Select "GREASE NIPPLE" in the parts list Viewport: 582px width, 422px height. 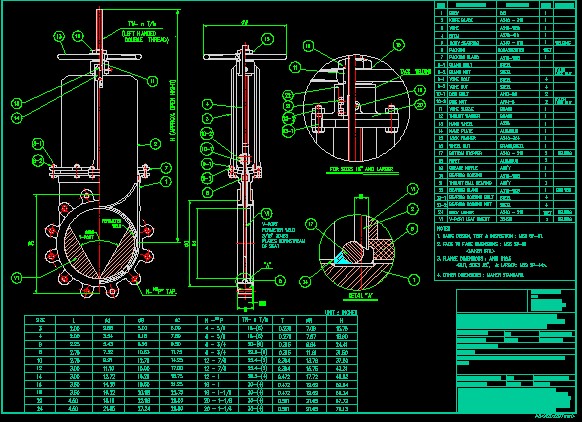[463, 168]
